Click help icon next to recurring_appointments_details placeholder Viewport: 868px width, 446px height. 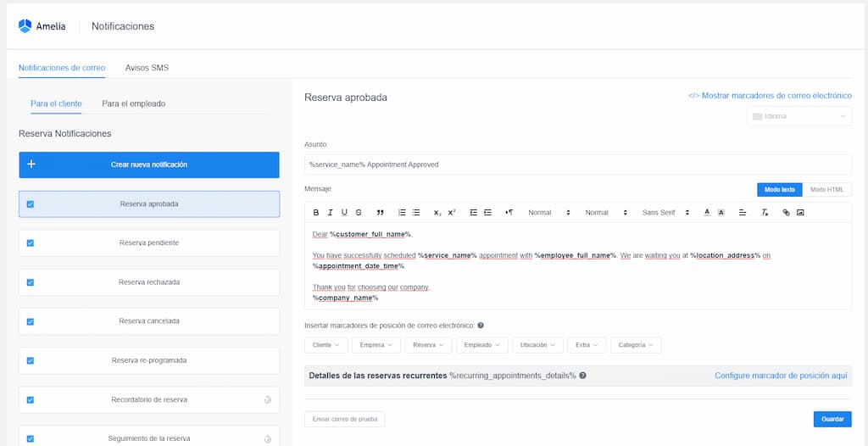[583, 375]
